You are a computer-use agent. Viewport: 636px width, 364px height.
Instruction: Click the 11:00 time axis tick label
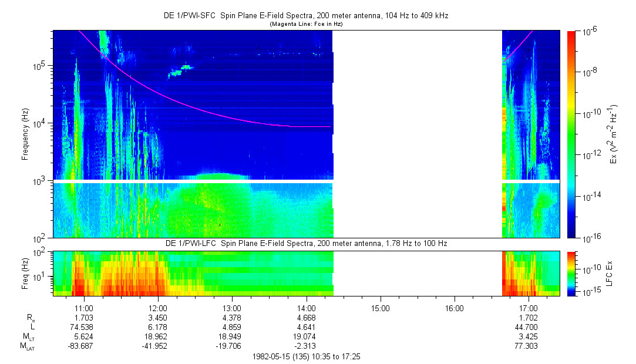84,308
